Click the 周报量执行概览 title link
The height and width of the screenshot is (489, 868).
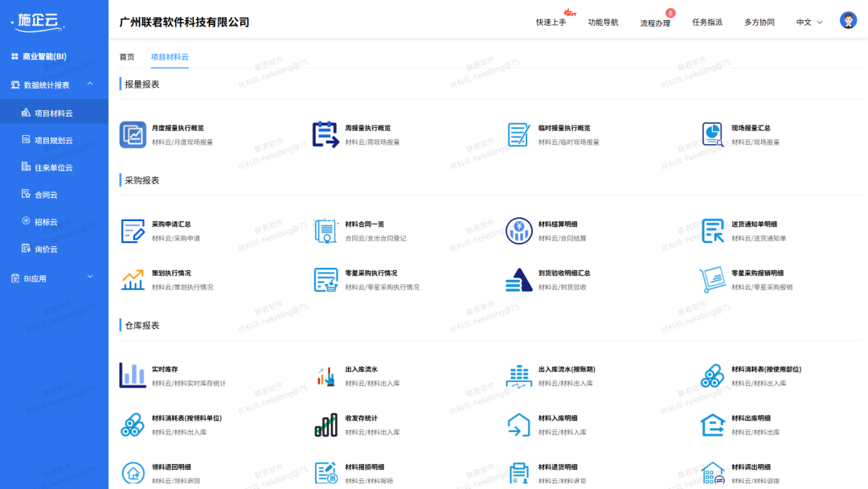coord(367,128)
